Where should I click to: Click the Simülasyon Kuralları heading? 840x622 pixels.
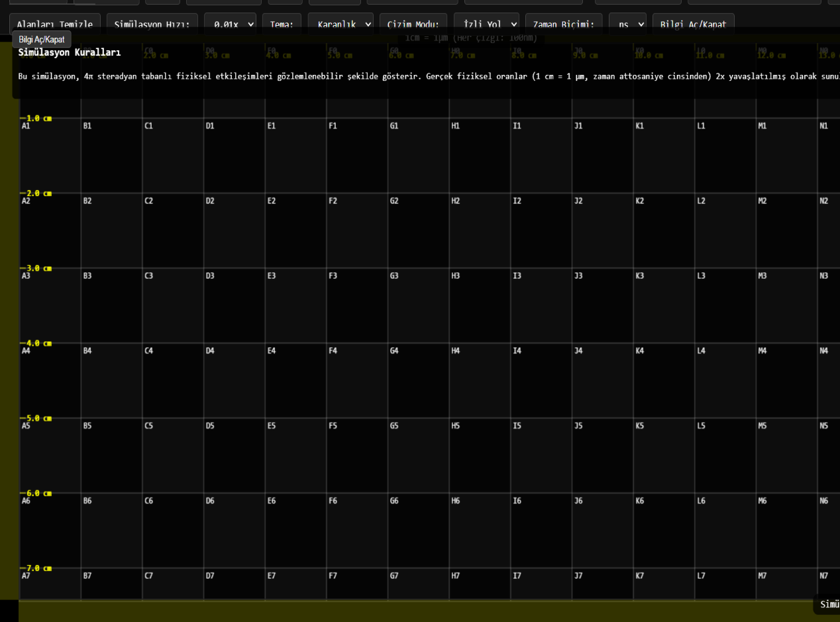[70, 52]
